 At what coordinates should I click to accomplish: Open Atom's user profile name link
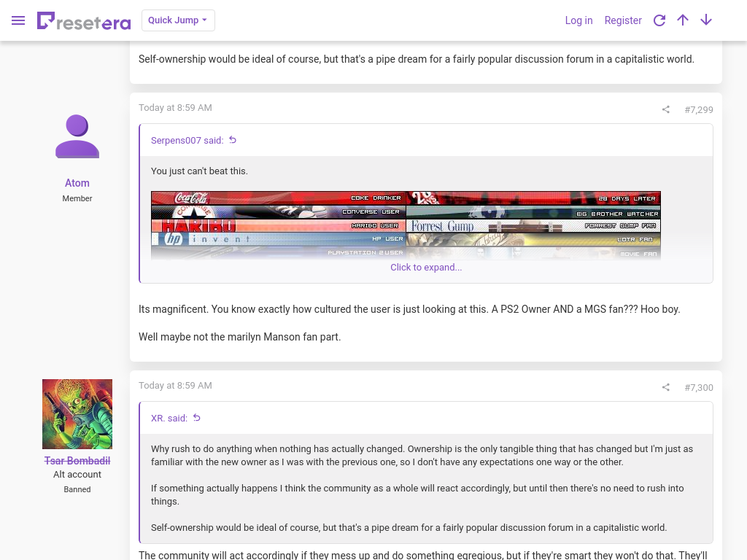point(77,183)
